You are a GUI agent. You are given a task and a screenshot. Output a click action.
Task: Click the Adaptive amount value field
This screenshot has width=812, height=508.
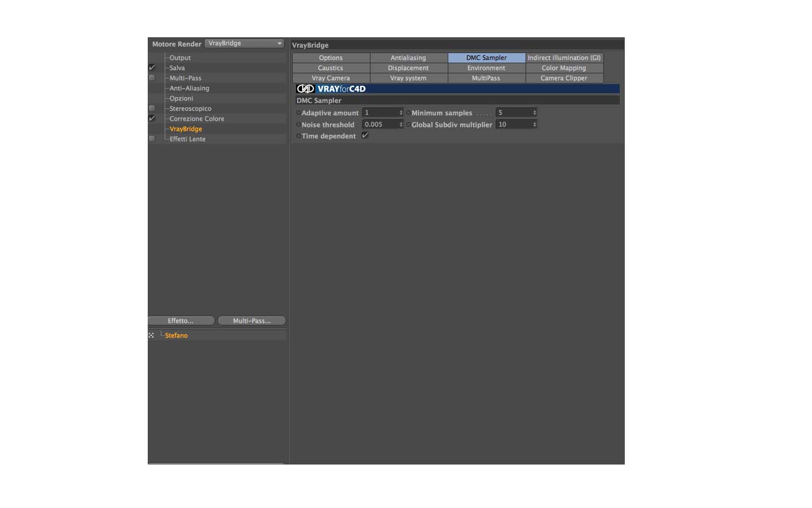380,113
